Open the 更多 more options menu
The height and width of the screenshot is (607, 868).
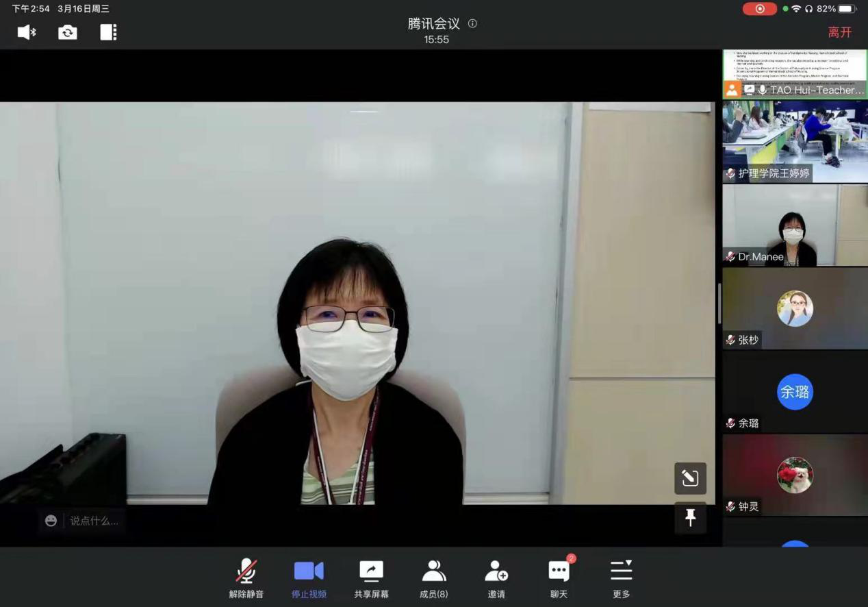click(x=622, y=580)
